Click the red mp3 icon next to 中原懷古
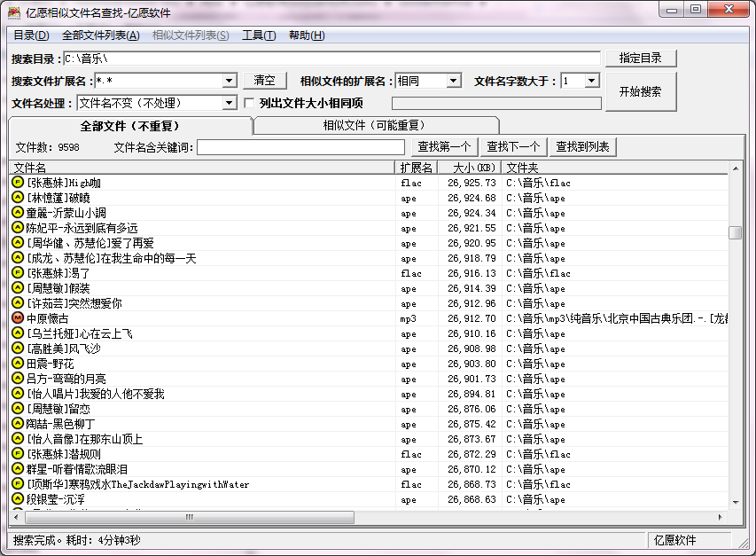The image size is (756, 556). point(17,317)
